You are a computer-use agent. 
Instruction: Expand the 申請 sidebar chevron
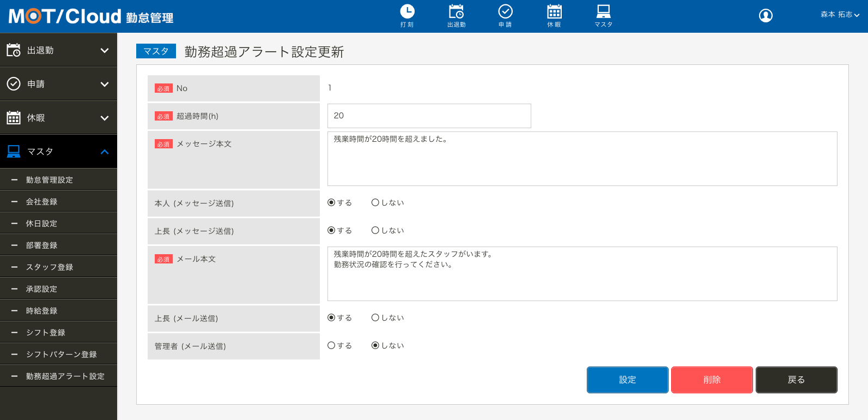pyautogui.click(x=105, y=84)
